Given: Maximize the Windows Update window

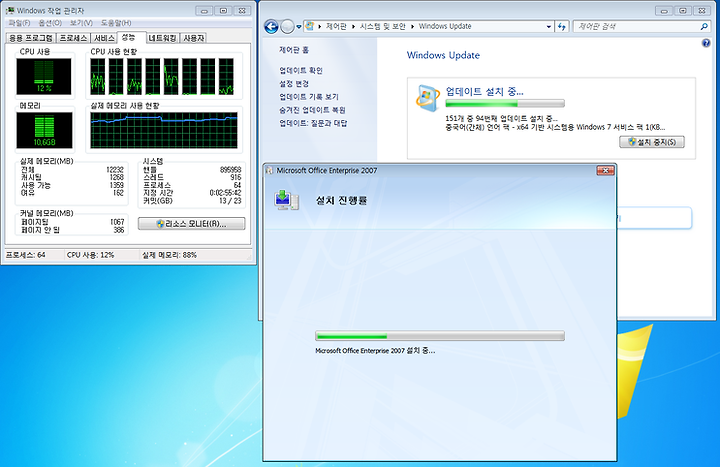Looking at the screenshot, I should coord(683,11).
